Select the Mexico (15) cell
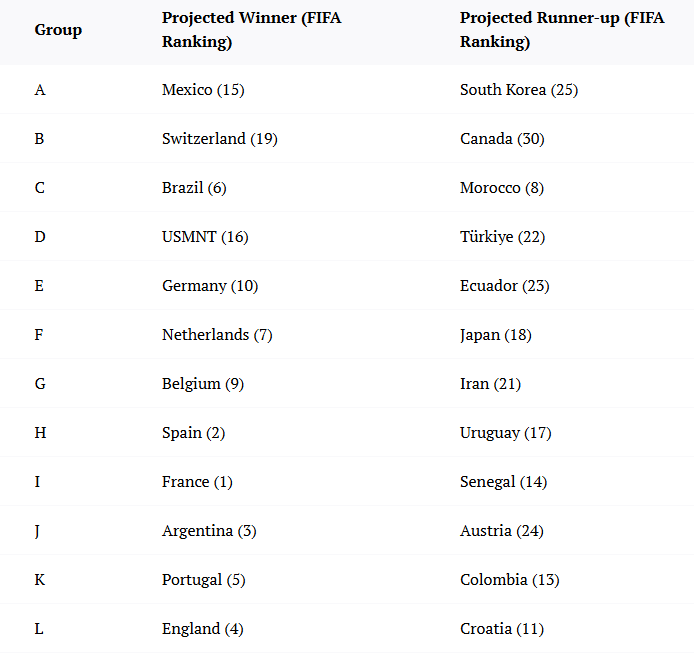The width and height of the screenshot is (694, 660). coord(203,90)
